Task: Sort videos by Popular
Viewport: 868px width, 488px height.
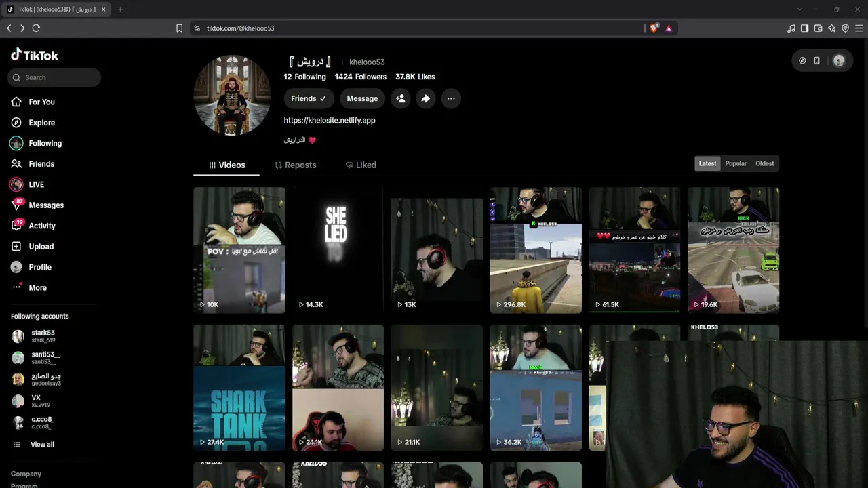Action: 736,163
